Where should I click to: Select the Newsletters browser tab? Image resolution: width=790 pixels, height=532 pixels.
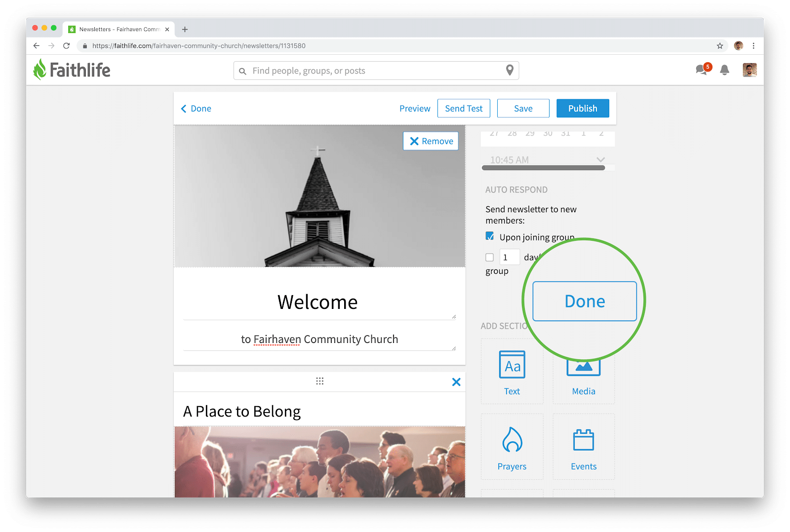coord(118,30)
